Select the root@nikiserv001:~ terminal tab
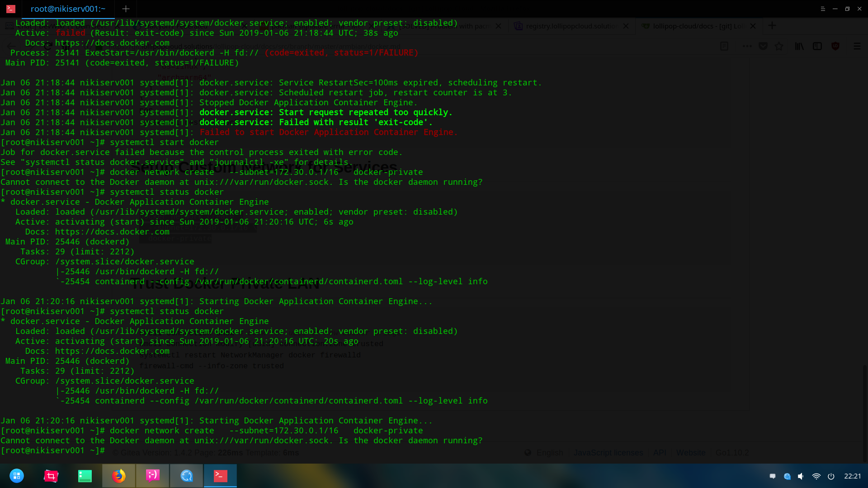The height and width of the screenshot is (488, 868). click(68, 9)
